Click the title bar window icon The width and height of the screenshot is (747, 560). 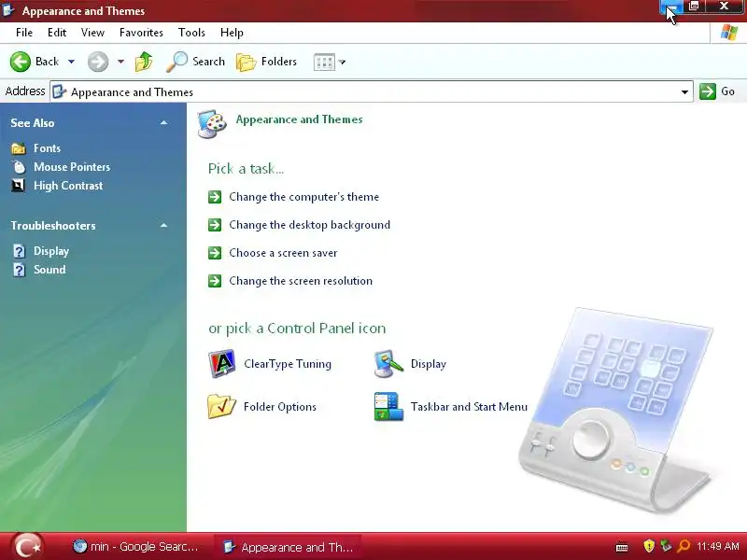[8, 10]
